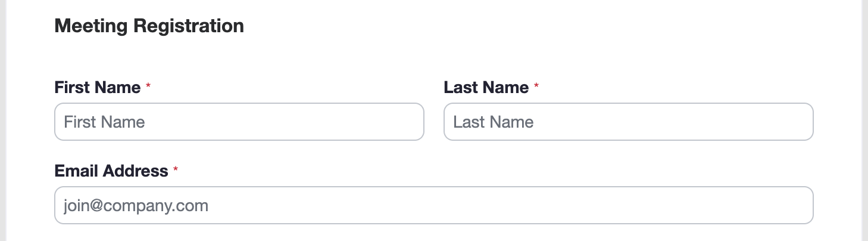
Task: Click the gray page margin on the right
Action: (864, 119)
